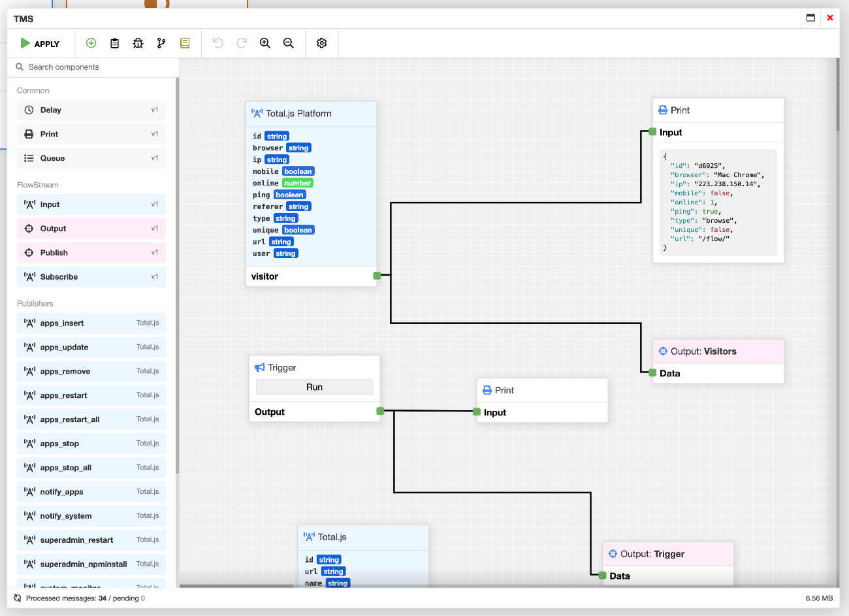The width and height of the screenshot is (849, 616).
Task: Click visitor output port of Total.js Platform
Action: 377,276
